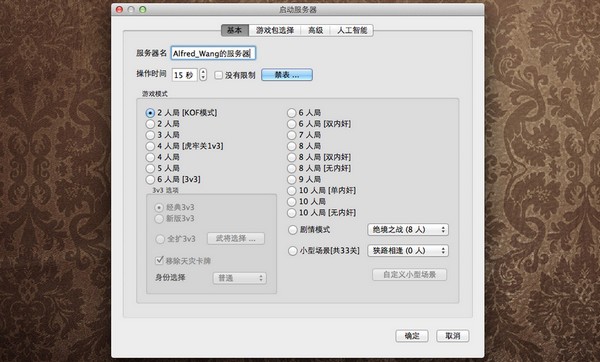Viewport: 600px width, 362px height.
Task: Click the 操作时间 15 秒 field
Action: (184, 75)
